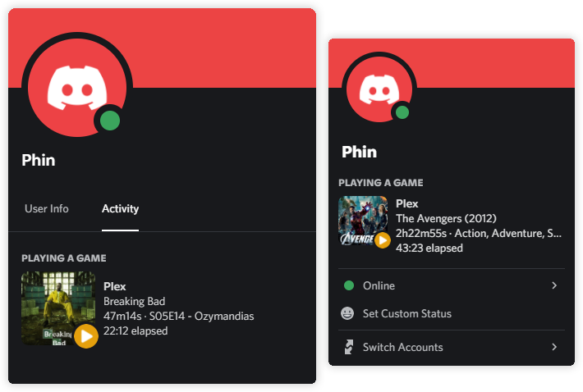Image resolution: width=583 pixels, height=392 pixels.
Task: Click green online status dot on large avatar
Action: pyautogui.click(x=110, y=121)
